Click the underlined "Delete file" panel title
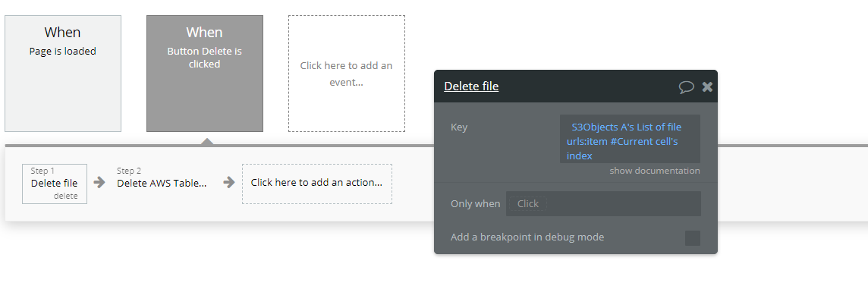868x308 pixels. tap(471, 86)
